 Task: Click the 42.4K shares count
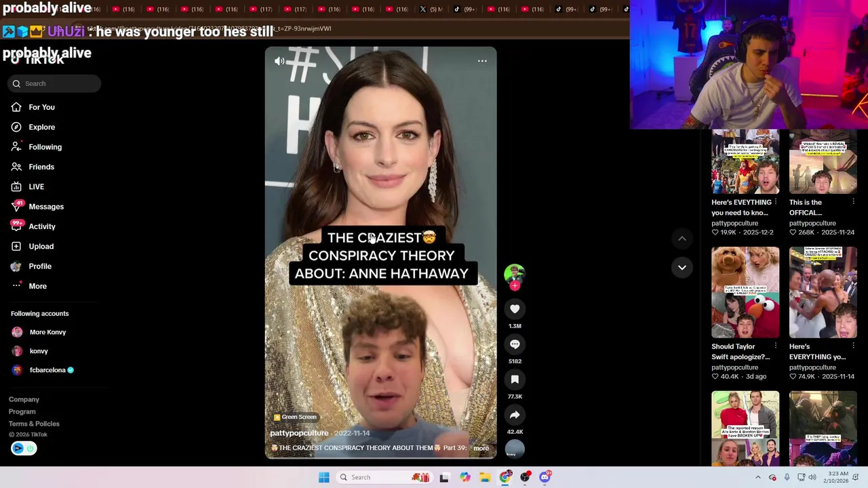[515, 432]
